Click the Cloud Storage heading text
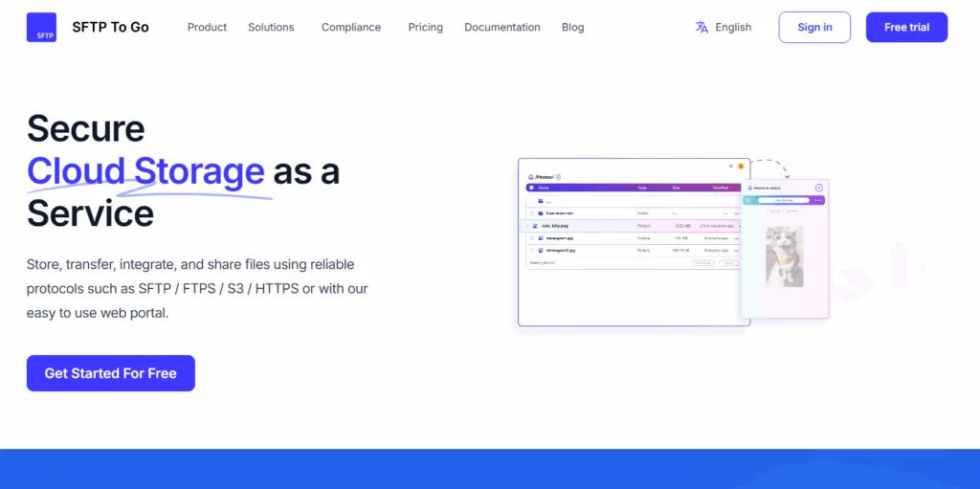 pos(145,170)
